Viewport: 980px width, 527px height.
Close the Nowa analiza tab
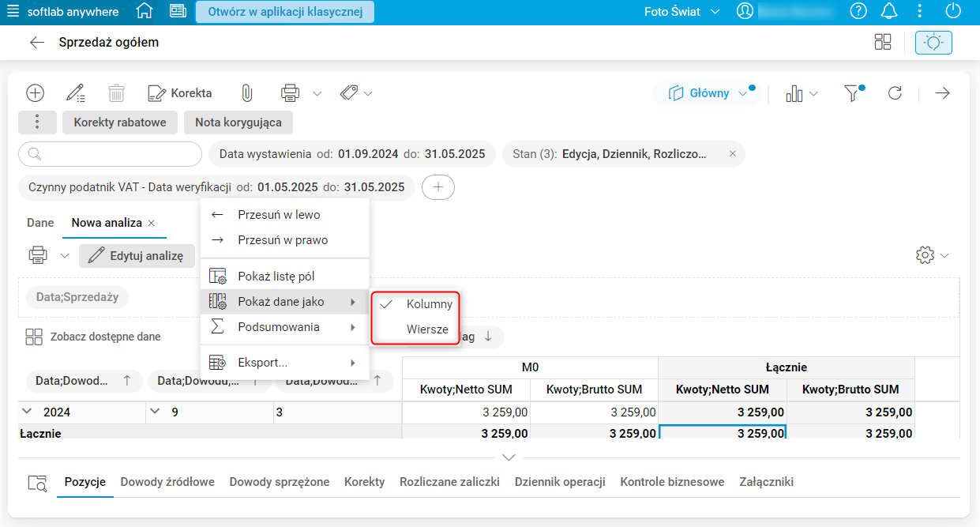click(x=152, y=223)
